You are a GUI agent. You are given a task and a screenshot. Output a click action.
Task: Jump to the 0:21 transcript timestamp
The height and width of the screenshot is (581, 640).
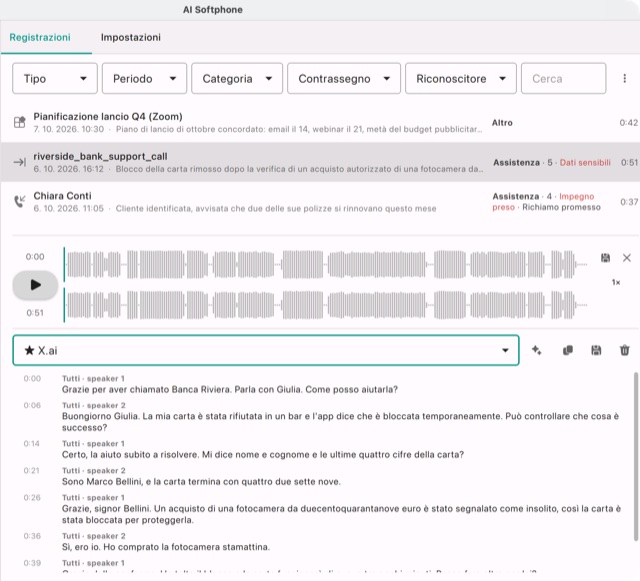31,471
